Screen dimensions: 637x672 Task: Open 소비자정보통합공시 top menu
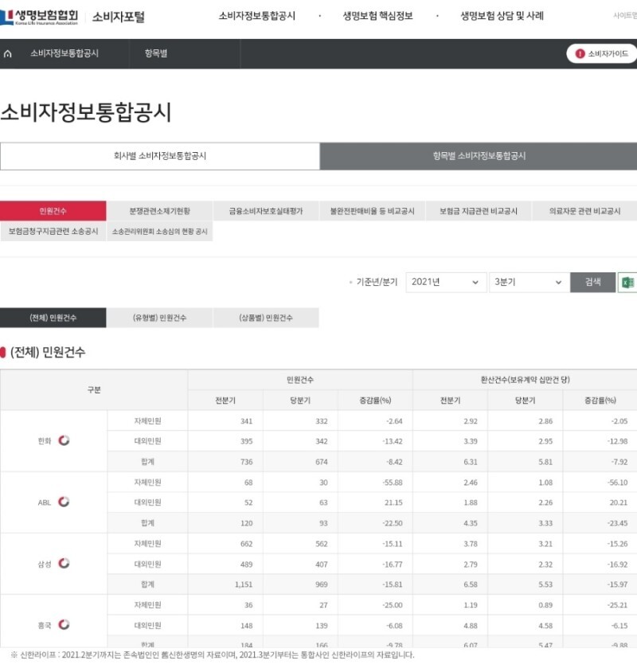click(256, 16)
